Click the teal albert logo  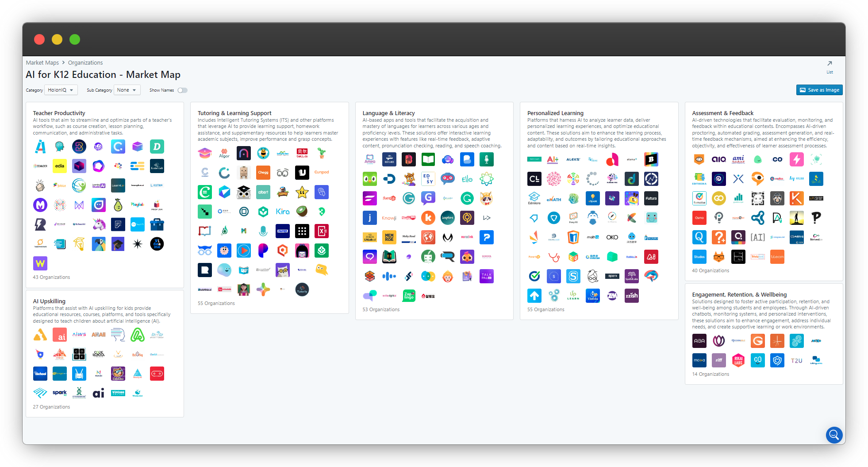click(x=263, y=192)
